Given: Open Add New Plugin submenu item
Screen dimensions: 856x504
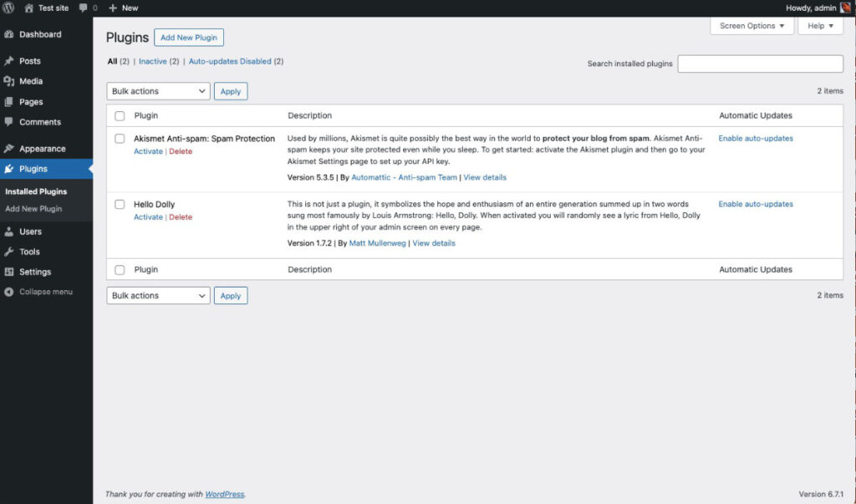Looking at the screenshot, I should click(33, 209).
